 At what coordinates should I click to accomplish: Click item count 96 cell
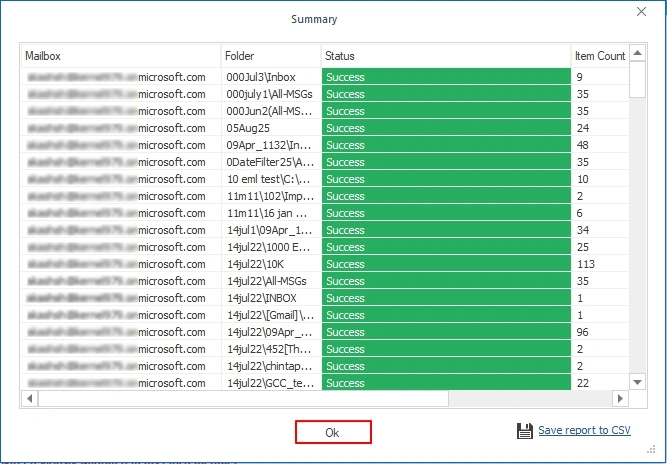point(598,332)
